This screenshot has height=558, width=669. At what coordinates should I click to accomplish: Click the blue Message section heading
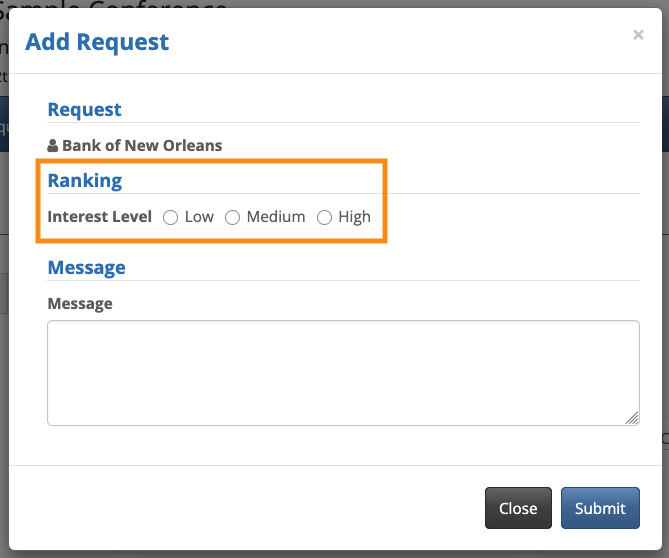87,268
